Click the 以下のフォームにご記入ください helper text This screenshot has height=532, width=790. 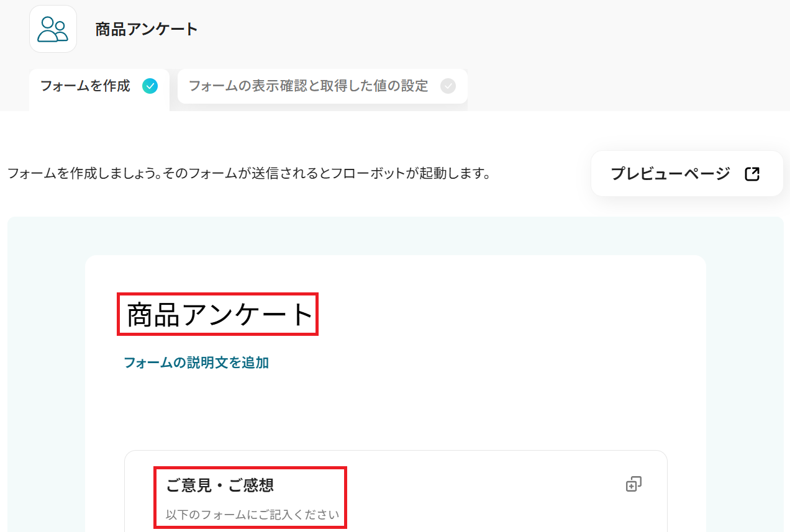pyautogui.click(x=252, y=515)
